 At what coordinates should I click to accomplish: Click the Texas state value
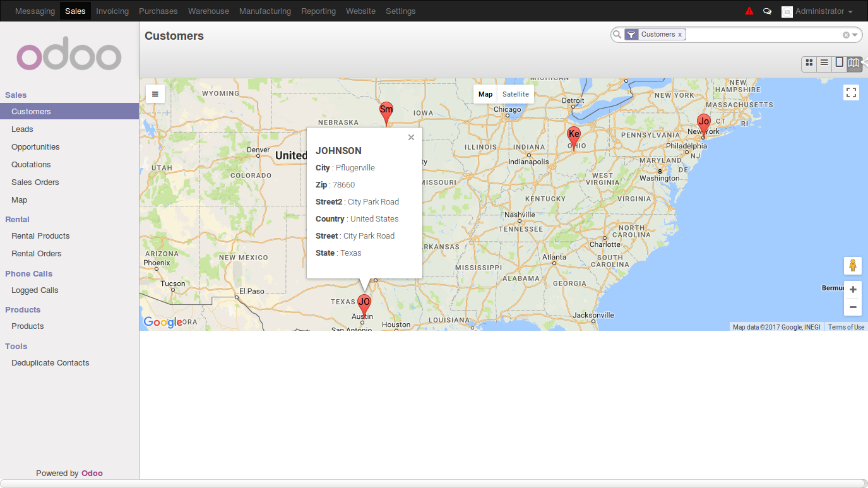(351, 253)
